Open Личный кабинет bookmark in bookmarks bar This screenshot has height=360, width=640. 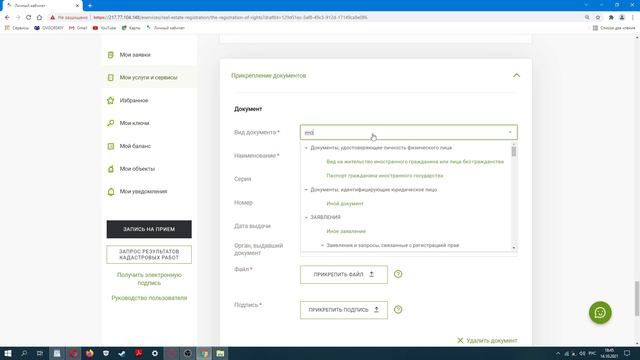click(165, 28)
